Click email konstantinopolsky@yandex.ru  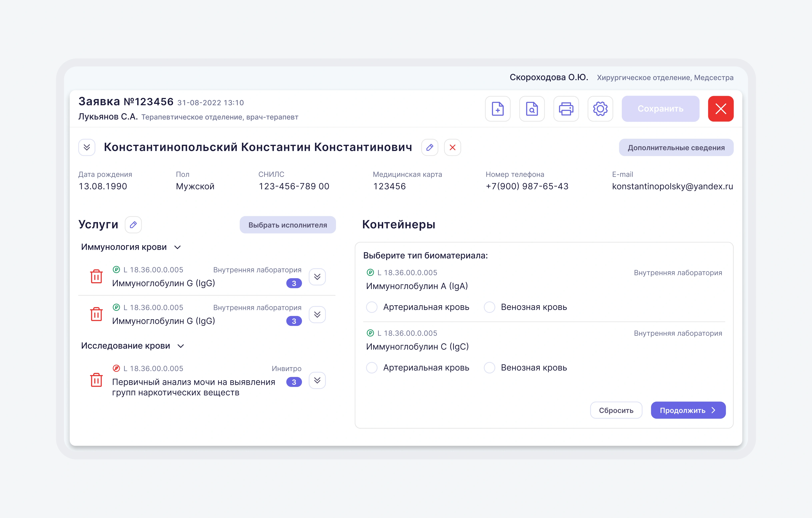tap(672, 186)
